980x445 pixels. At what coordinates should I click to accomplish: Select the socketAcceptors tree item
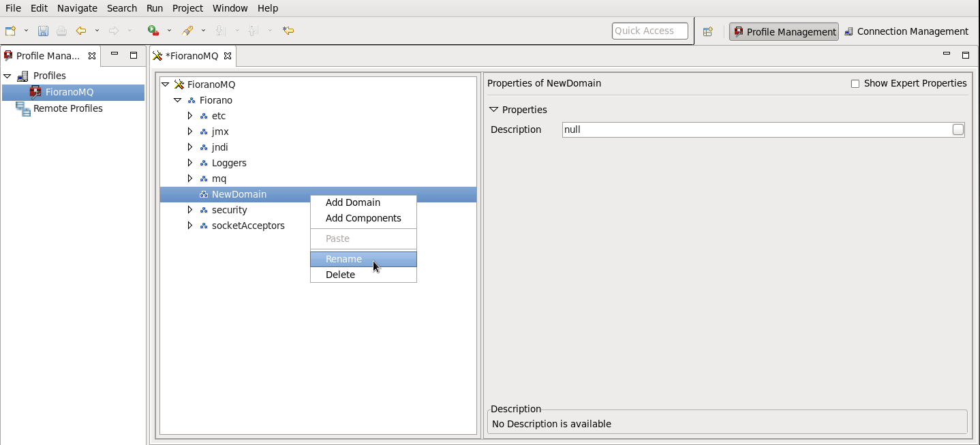[248, 226]
